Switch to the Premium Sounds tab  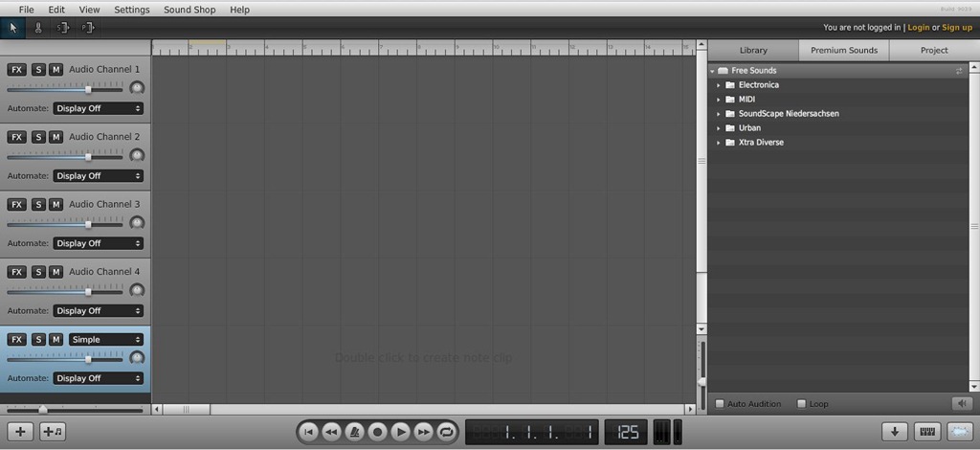coord(844,51)
